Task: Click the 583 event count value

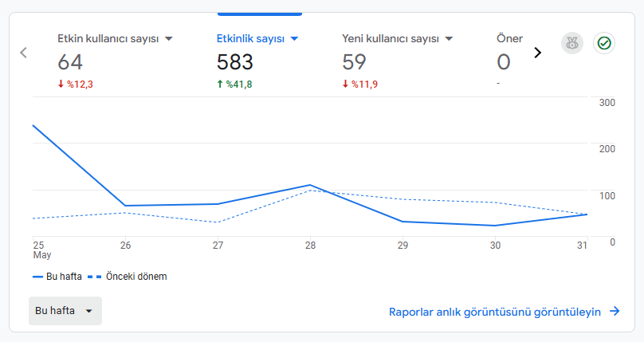Action: click(235, 62)
